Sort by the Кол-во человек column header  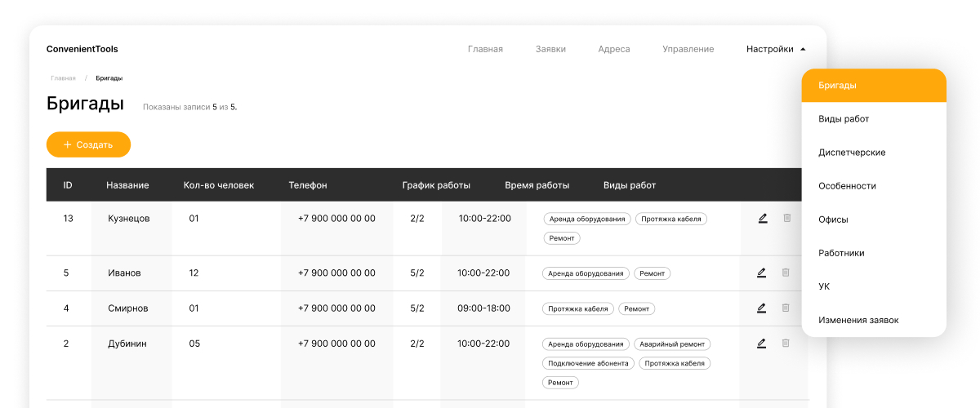click(x=219, y=185)
